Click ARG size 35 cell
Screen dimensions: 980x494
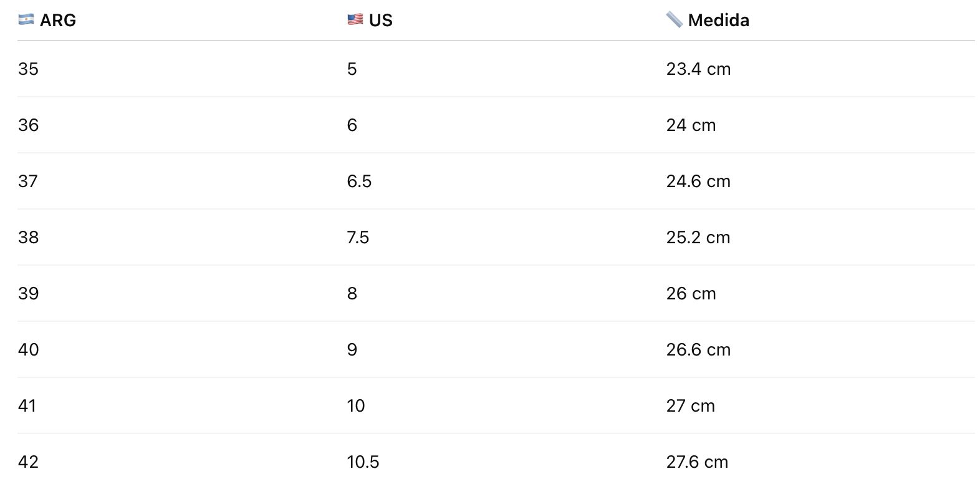(x=28, y=69)
